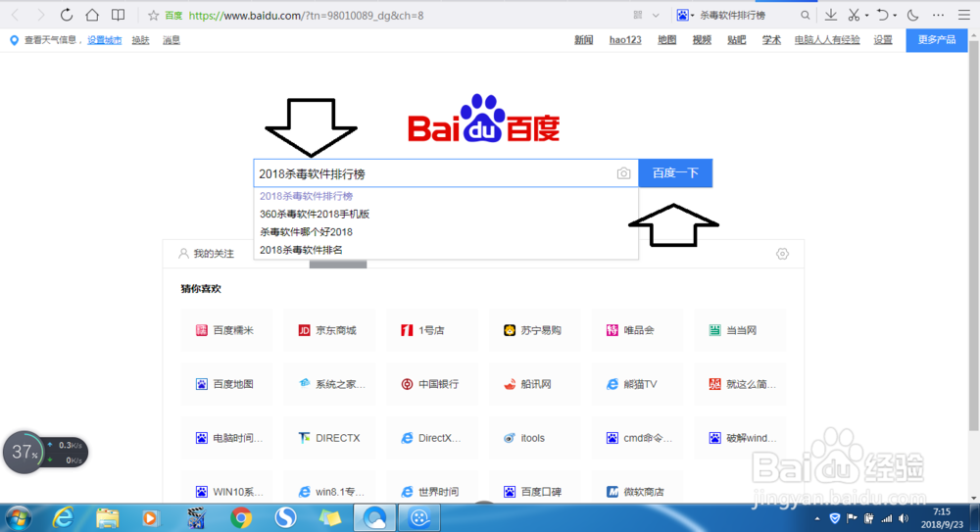This screenshot has height=532, width=980.
Task: Open the 学术 navigation link
Action: point(771,40)
